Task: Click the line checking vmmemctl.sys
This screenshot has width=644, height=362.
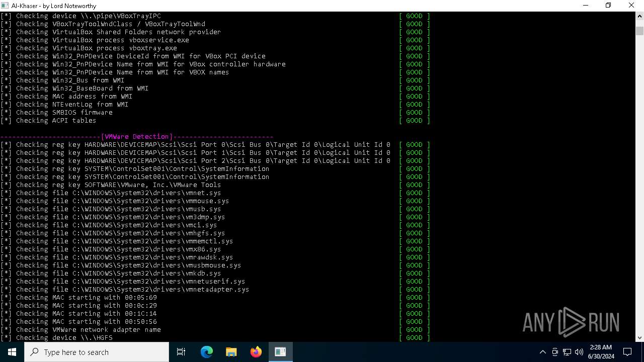Action: [117, 241]
